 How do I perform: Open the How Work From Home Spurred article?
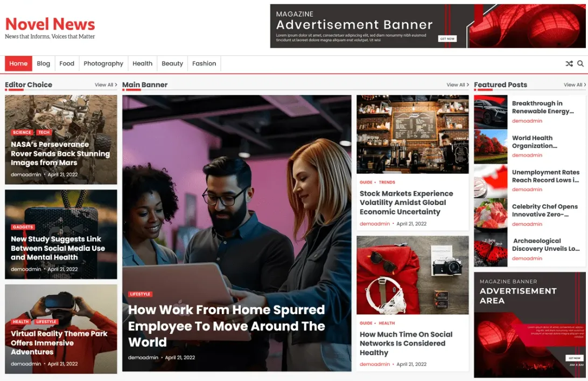[227, 326]
